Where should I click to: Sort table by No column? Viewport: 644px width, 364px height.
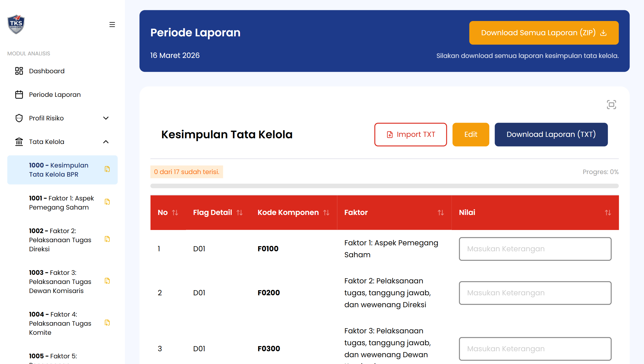point(175,213)
